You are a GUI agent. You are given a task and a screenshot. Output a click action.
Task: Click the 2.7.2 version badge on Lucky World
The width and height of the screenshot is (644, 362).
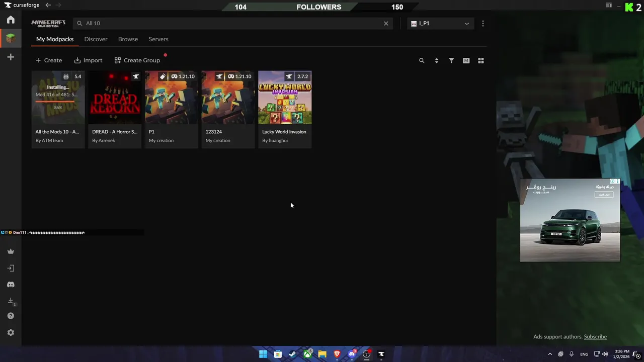302,76
